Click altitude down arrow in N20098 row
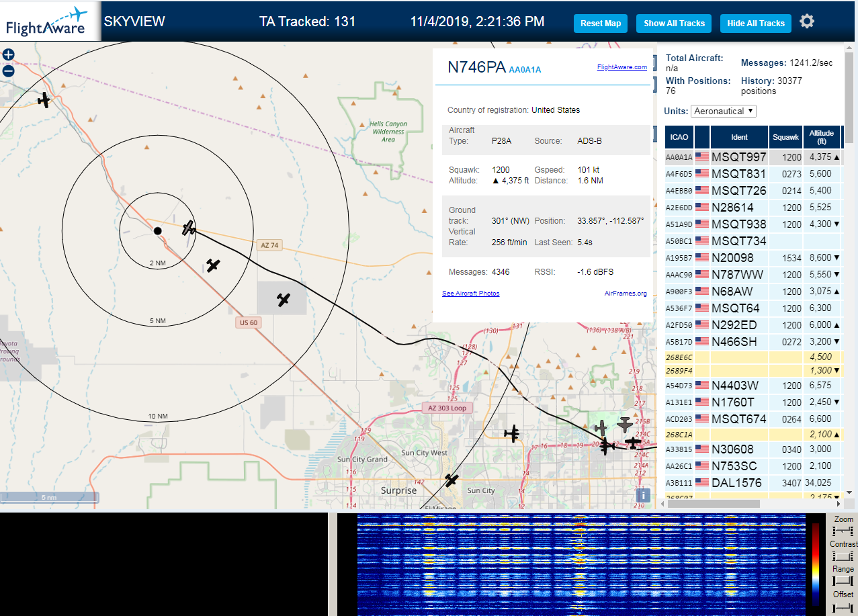 click(x=836, y=258)
